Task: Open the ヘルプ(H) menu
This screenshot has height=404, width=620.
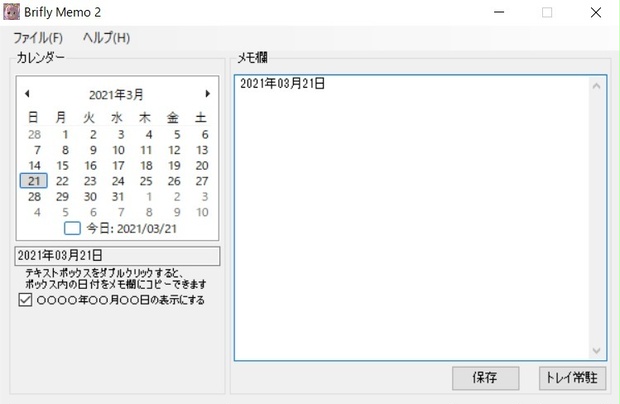Action: click(x=106, y=38)
